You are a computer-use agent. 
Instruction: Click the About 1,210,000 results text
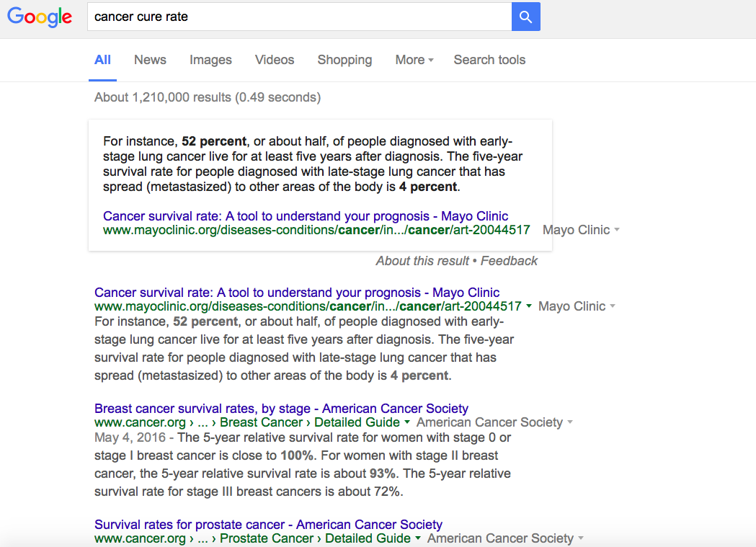click(208, 97)
